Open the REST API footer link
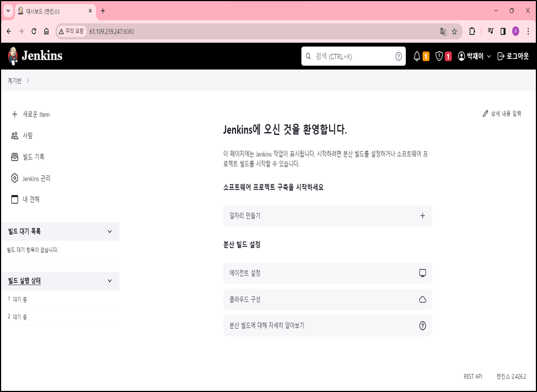 pyautogui.click(x=473, y=376)
